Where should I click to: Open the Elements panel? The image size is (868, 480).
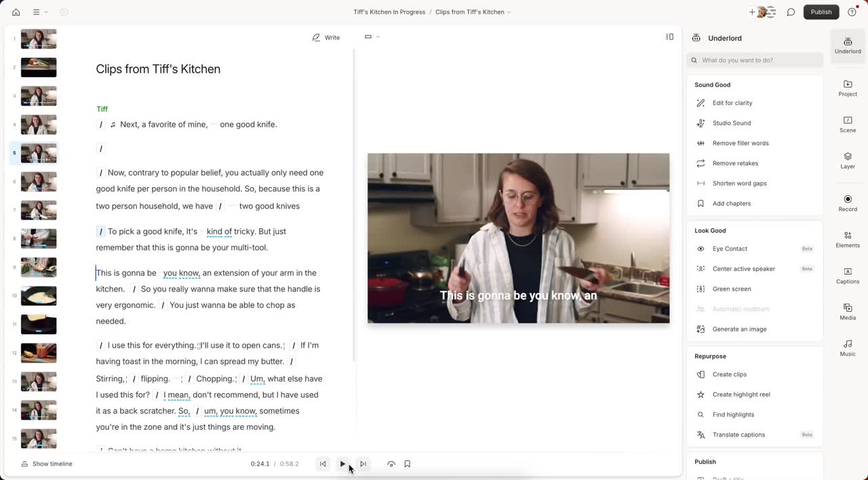tap(848, 239)
